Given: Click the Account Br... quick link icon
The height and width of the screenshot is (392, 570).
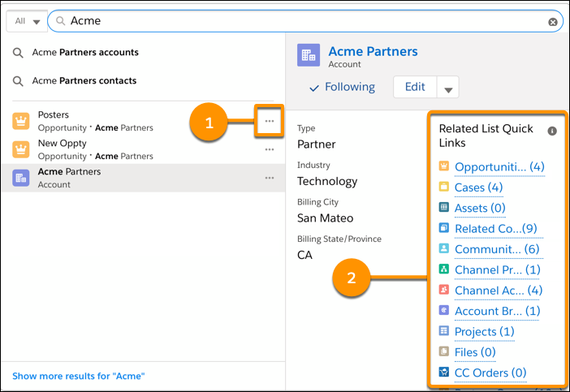Looking at the screenshot, I should tap(444, 310).
